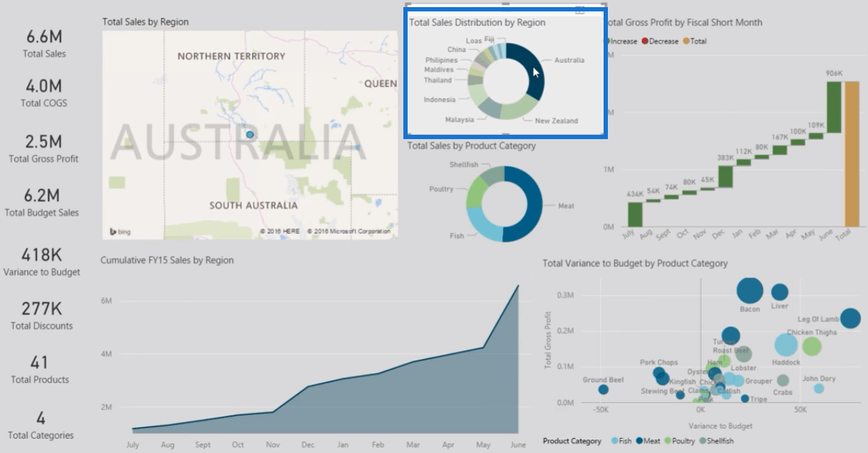Viewport: 868px width, 453px height.
Task: Select the Malaysia slice in region donut
Action: pos(490,108)
